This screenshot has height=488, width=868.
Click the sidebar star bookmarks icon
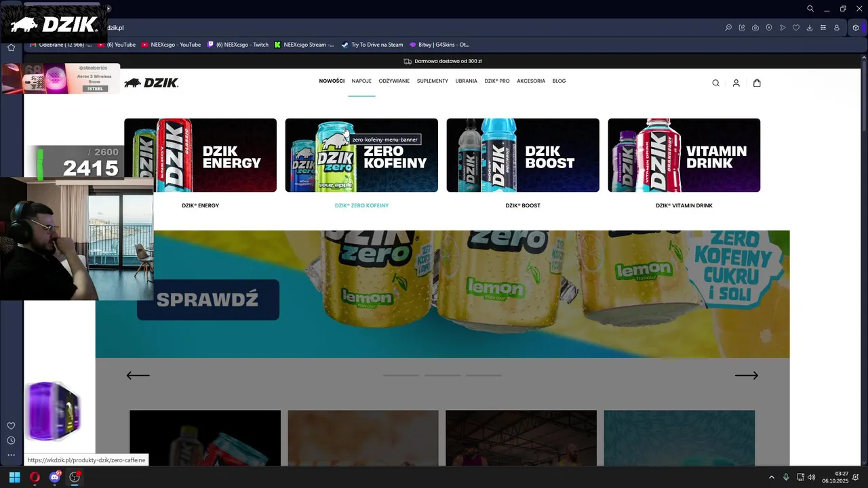pos(11,47)
